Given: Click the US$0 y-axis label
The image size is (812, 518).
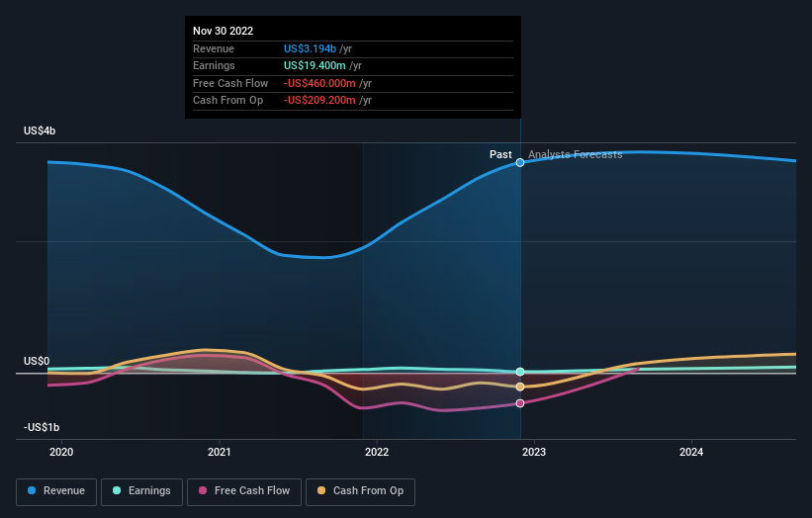Looking at the screenshot, I should pos(37,361).
